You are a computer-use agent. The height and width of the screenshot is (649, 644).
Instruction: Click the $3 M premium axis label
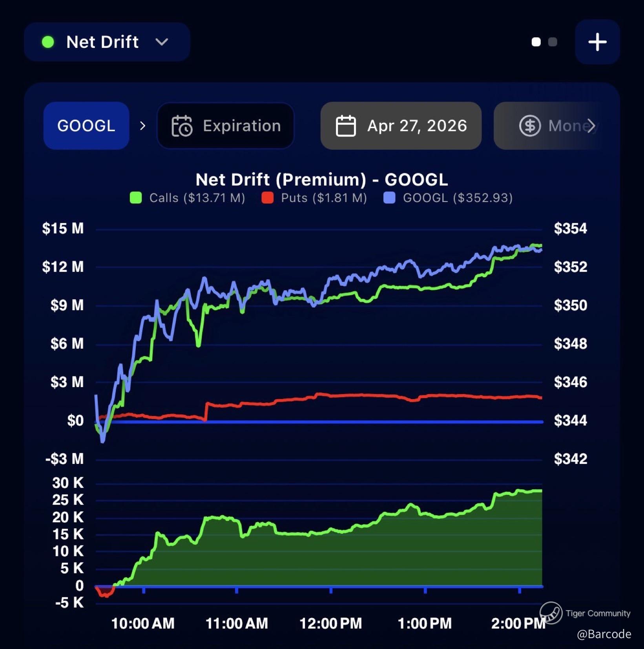pyautogui.click(x=67, y=382)
